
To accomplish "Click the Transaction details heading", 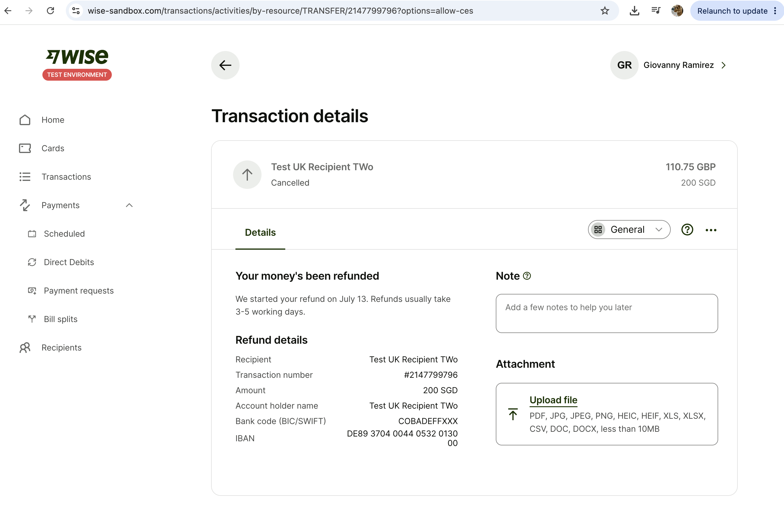I will 290,116.
